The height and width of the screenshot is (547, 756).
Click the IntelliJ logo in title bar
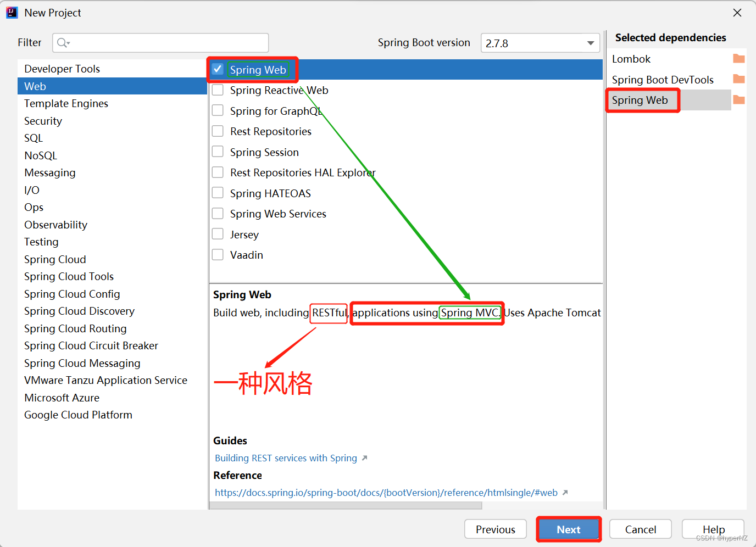coord(12,13)
